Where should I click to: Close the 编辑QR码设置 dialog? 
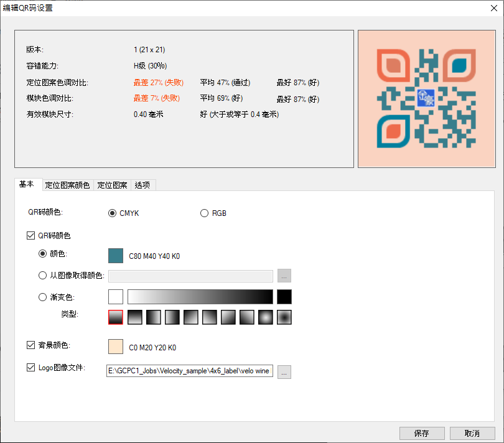494,8
